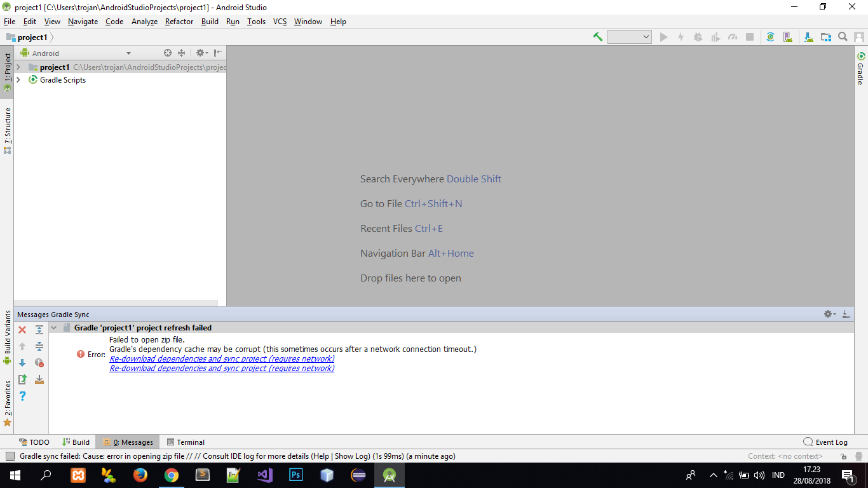Sync project with Gradle files icon

pos(770,37)
